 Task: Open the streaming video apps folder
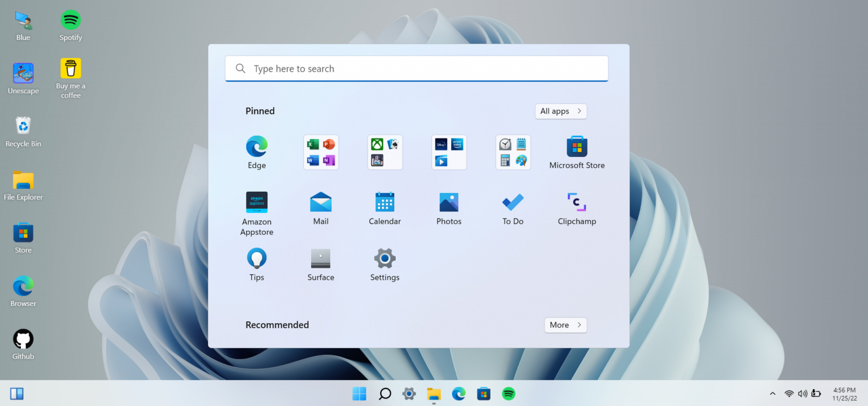point(449,152)
